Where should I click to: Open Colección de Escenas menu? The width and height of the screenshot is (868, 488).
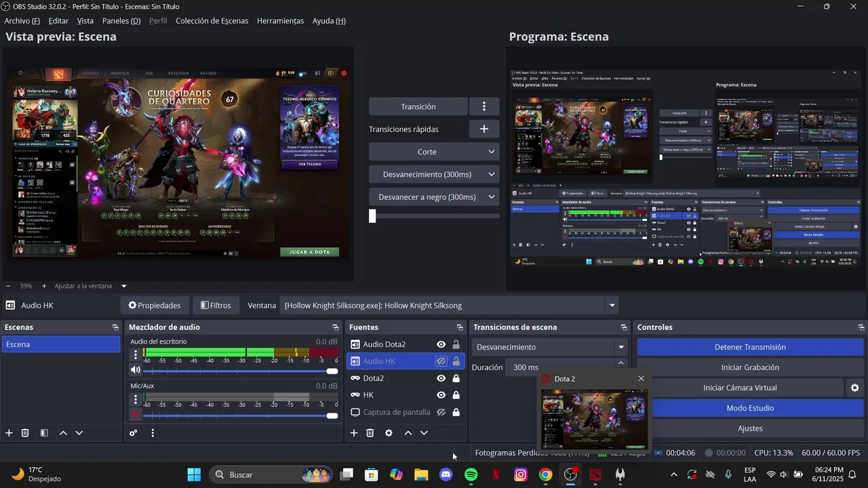coord(212,21)
